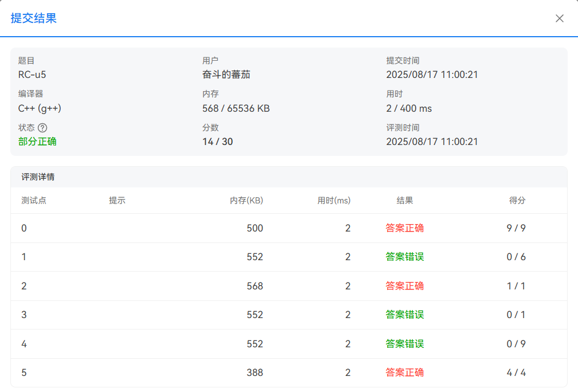
Task: Click the 得分 column header
Action: click(517, 201)
